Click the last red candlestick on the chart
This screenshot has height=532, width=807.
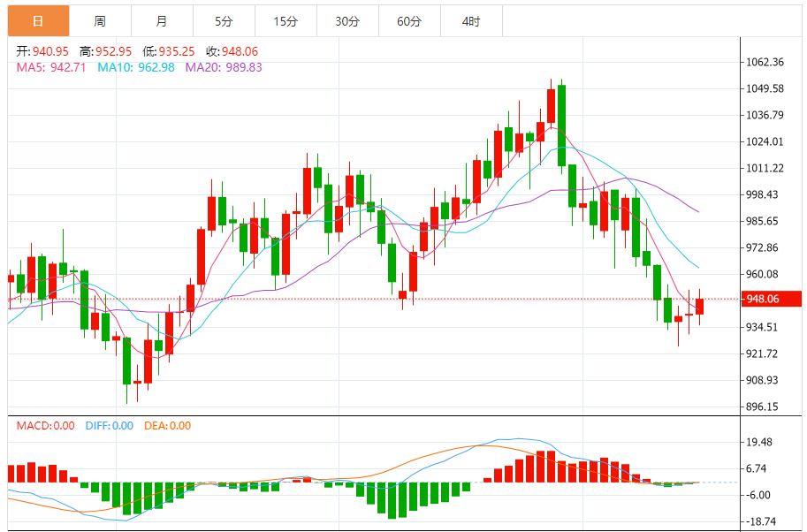tap(699, 306)
